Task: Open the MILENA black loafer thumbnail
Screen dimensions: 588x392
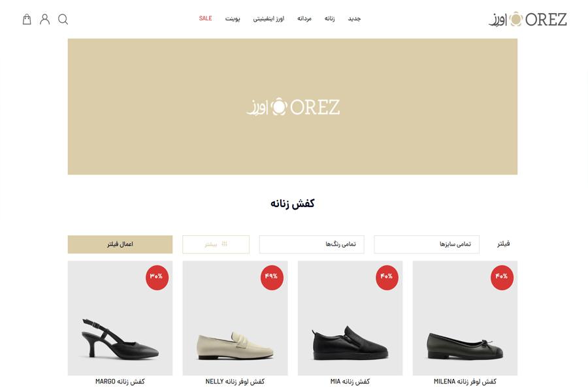Action: coord(465,318)
